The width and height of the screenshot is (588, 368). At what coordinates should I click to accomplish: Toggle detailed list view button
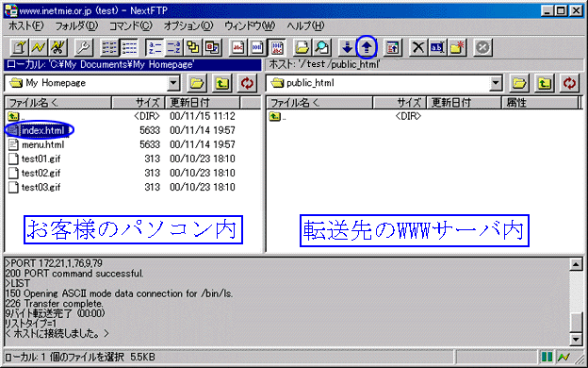[x=129, y=47]
